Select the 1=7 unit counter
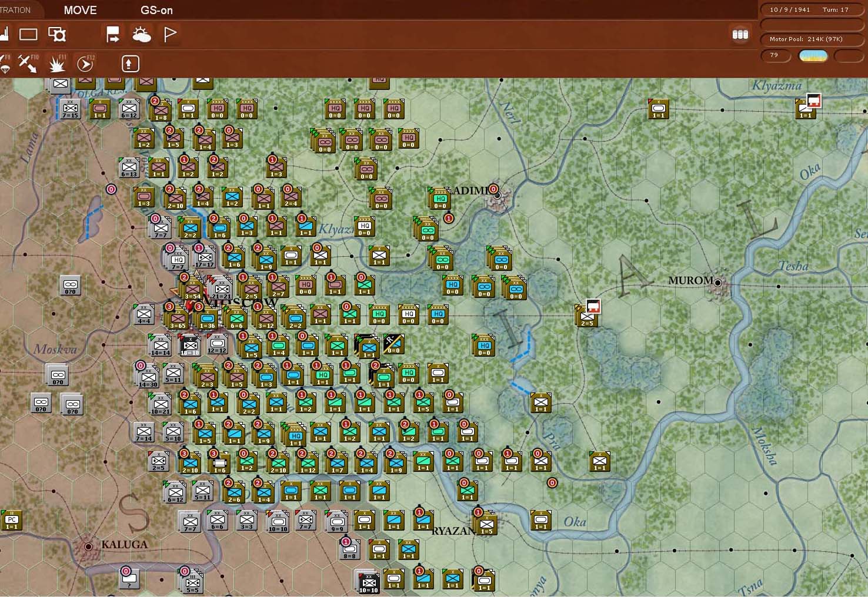This screenshot has width=868, height=597. coord(338,463)
